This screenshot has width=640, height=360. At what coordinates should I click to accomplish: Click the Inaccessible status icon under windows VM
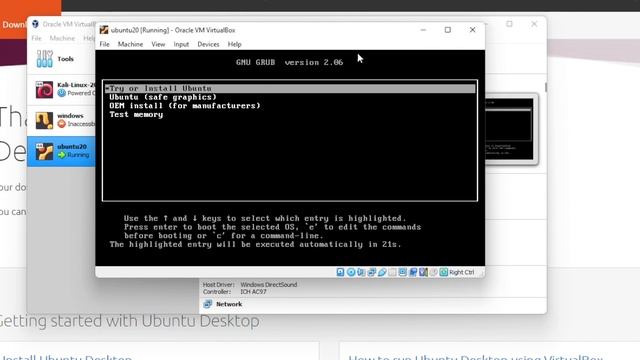[62, 124]
